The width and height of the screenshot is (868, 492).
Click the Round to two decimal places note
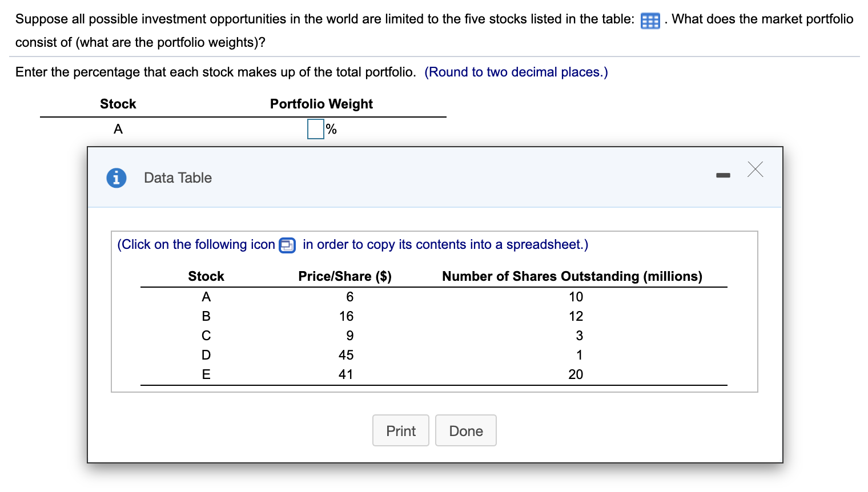(x=516, y=72)
